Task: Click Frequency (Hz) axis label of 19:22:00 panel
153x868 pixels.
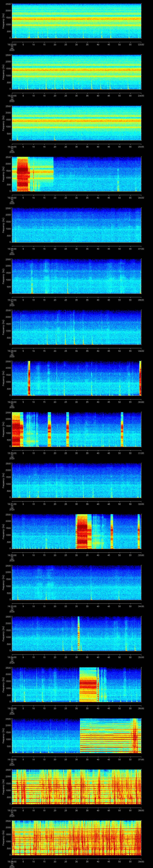Action: tap(3, 21)
